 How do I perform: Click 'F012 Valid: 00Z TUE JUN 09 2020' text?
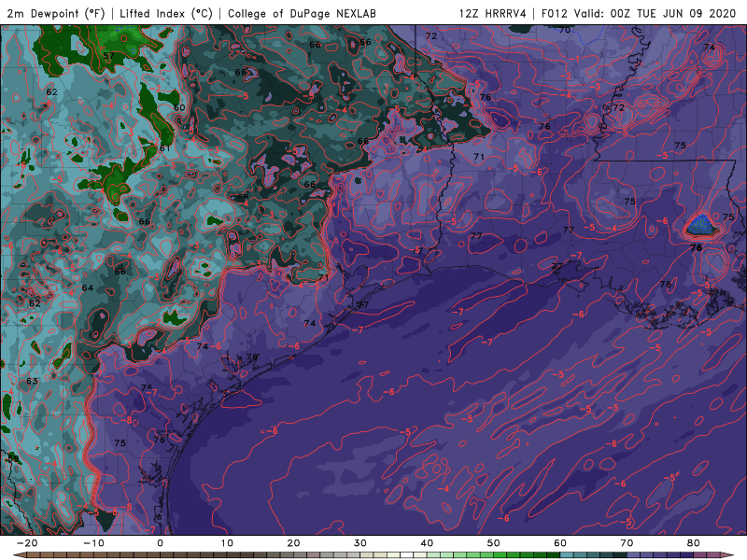[x=639, y=13]
